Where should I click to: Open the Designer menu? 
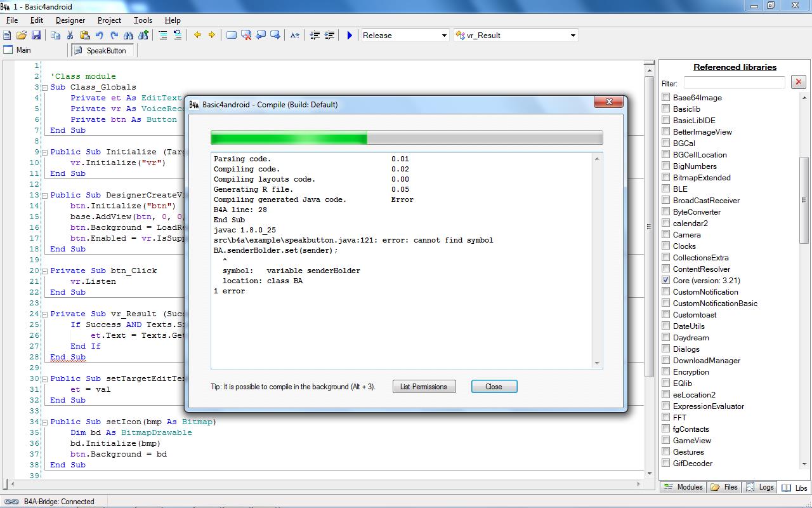[x=70, y=20]
